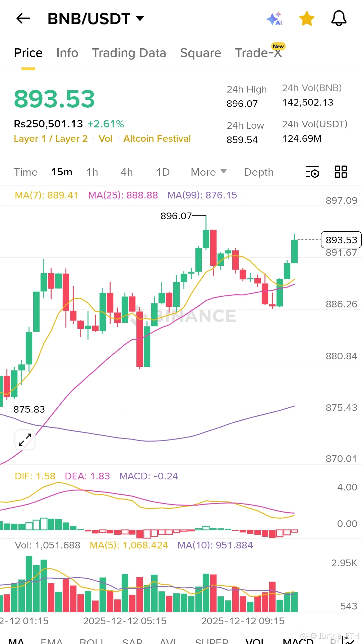This screenshot has height=644, width=362.
Task: Toggle the VOL indicator at bottom
Action: tap(255, 640)
